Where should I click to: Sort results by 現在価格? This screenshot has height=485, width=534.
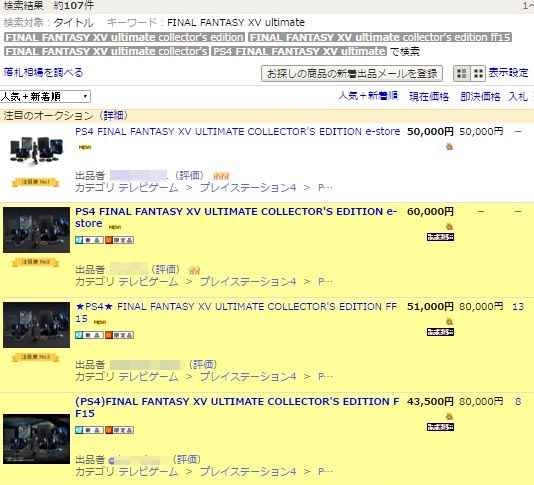(x=429, y=96)
